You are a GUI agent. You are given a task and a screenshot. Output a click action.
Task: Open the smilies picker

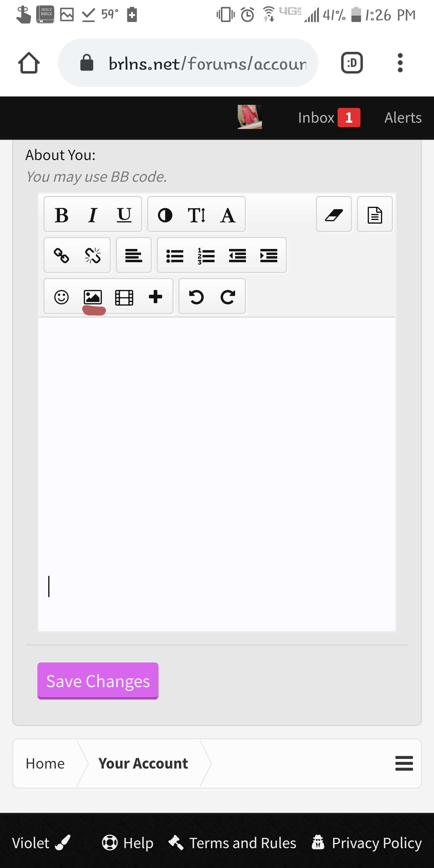pos(61,297)
